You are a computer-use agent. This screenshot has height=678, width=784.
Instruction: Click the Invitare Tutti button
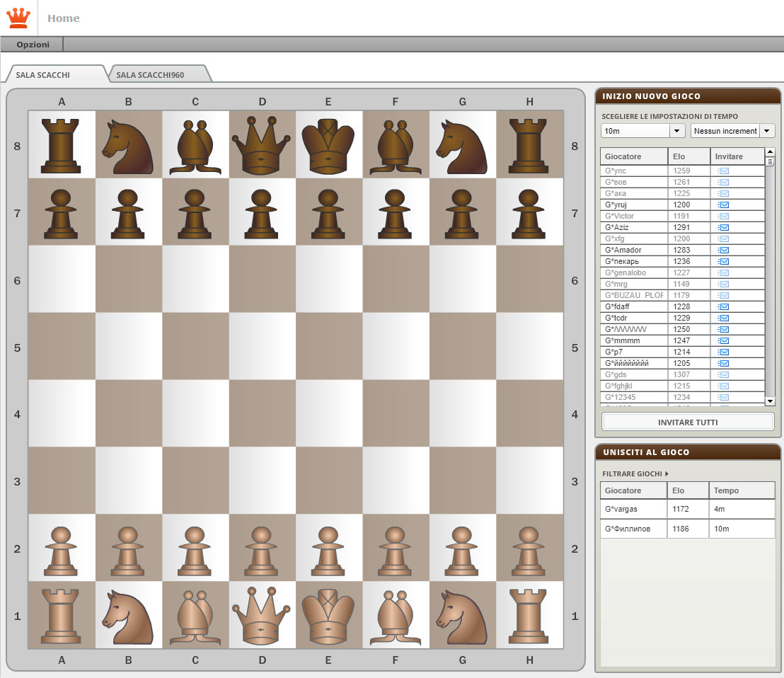(x=688, y=423)
